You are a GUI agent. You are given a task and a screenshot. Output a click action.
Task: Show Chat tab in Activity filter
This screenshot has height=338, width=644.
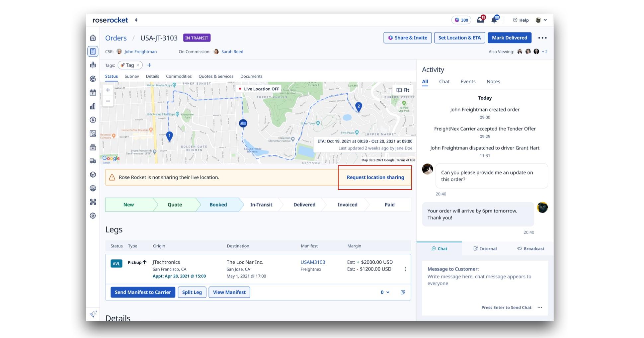click(444, 81)
